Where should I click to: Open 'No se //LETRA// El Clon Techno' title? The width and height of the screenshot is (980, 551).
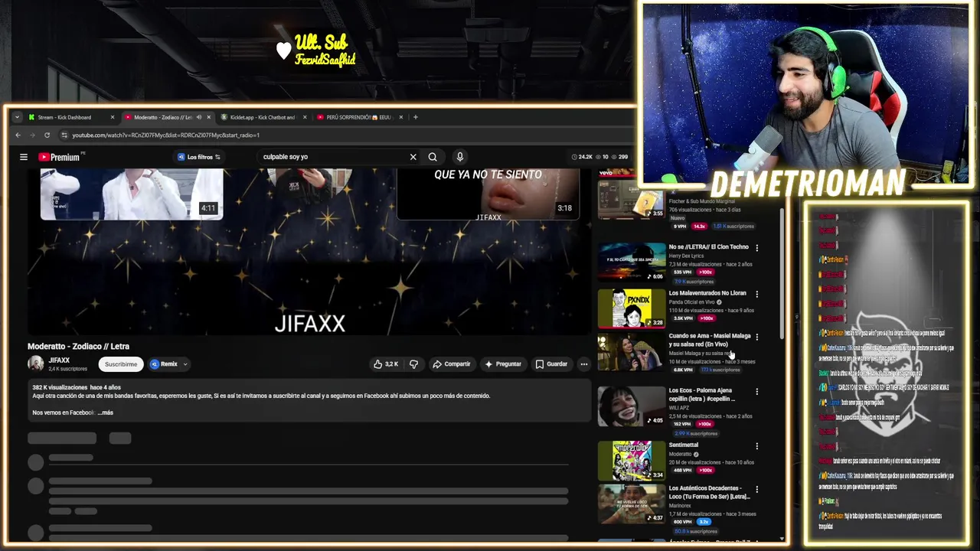(x=708, y=247)
